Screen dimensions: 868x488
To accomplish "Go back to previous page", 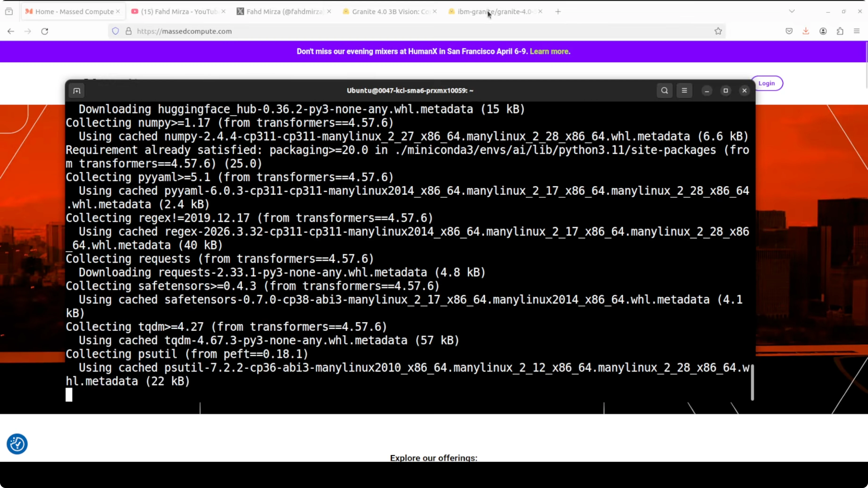I will 11,31.
